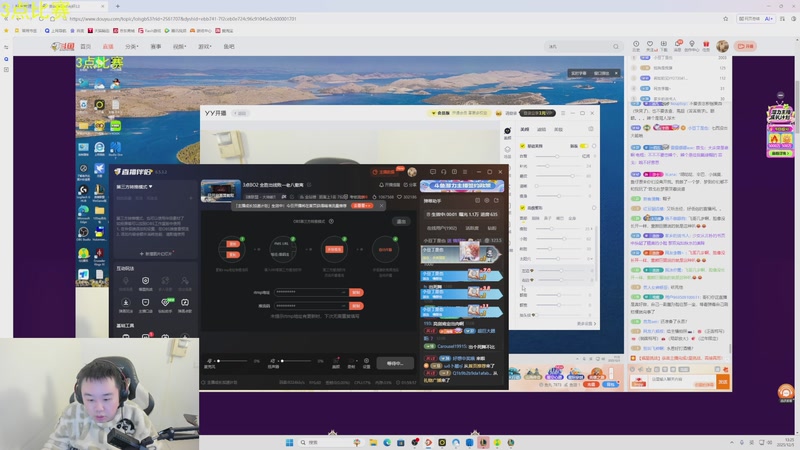The height and width of the screenshot is (450, 800).
Task: Open the 赛事 nav item on Douyu
Action: coord(156,46)
